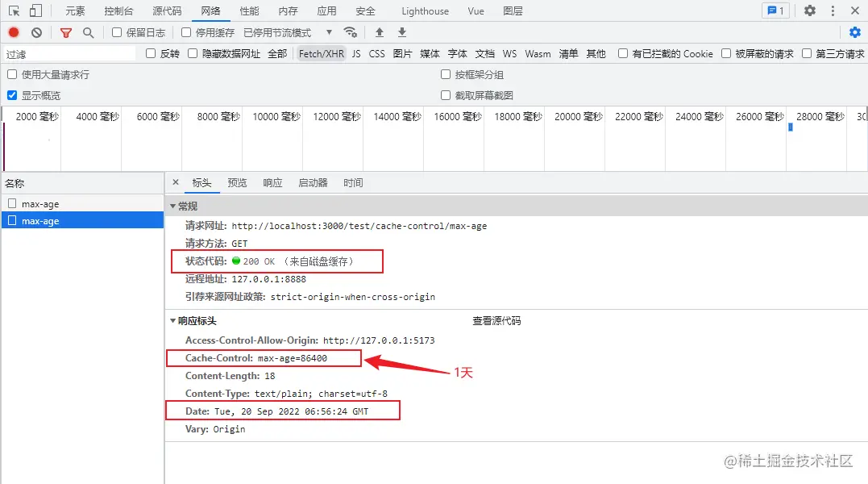Enable 保留日志 checkbox

coord(117,33)
